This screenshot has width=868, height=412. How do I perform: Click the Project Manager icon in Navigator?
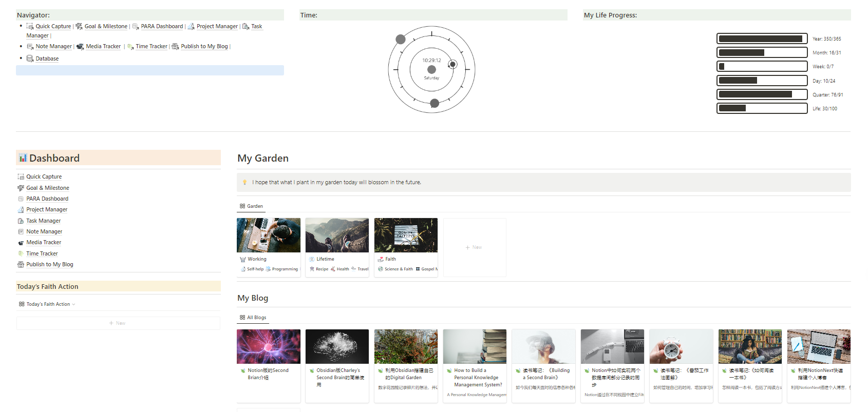click(191, 26)
